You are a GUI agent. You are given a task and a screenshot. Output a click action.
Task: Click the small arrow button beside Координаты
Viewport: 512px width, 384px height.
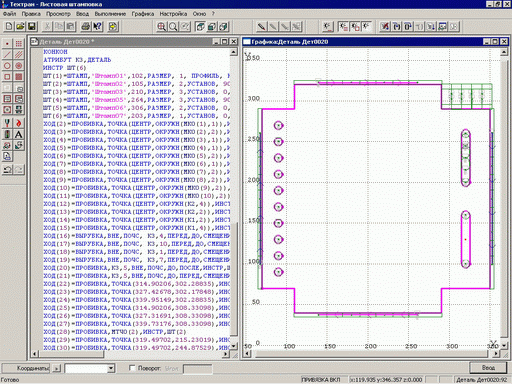[x=57, y=368]
